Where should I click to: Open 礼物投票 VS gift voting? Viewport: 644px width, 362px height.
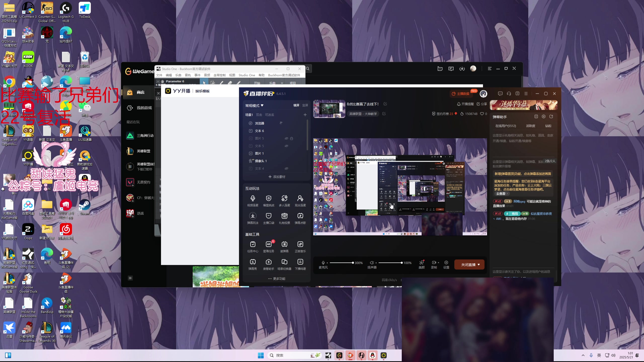point(284,218)
